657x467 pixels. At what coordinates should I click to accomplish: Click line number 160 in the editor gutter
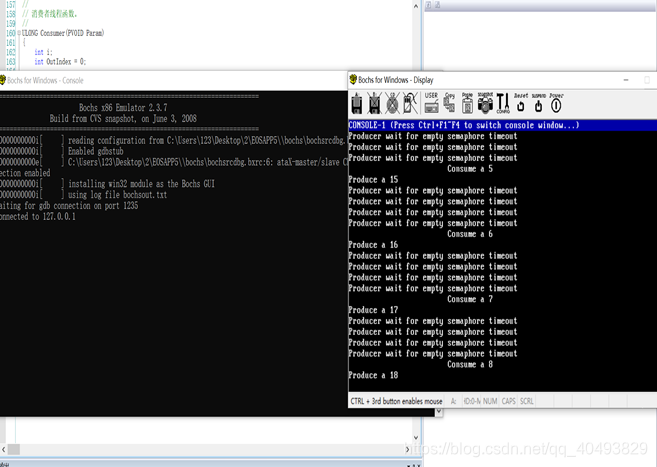pos(10,33)
